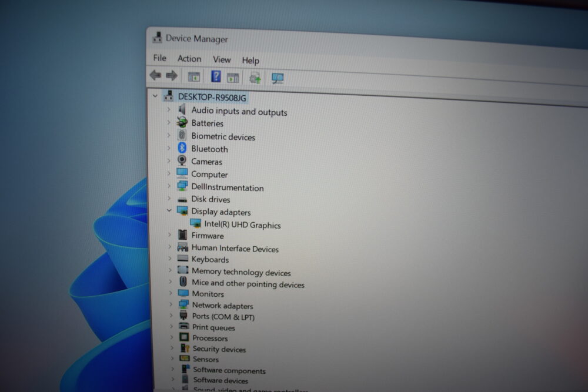Screen dimensions: 588x392
Task: Click the Scan for hardware changes icon
Action: pyautogui.click(x=278, y=78)
